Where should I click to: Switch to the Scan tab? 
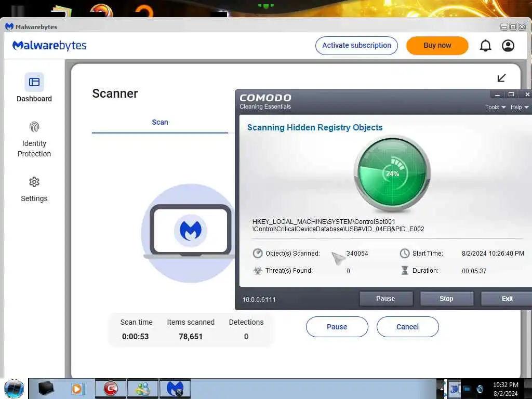(160, 122)
